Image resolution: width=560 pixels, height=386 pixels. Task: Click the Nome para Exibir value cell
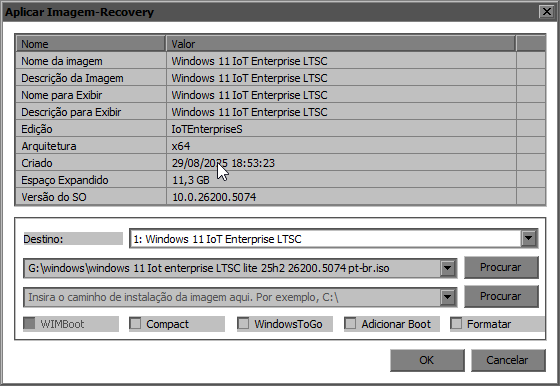pyautogui.click(x=341, y=95)
